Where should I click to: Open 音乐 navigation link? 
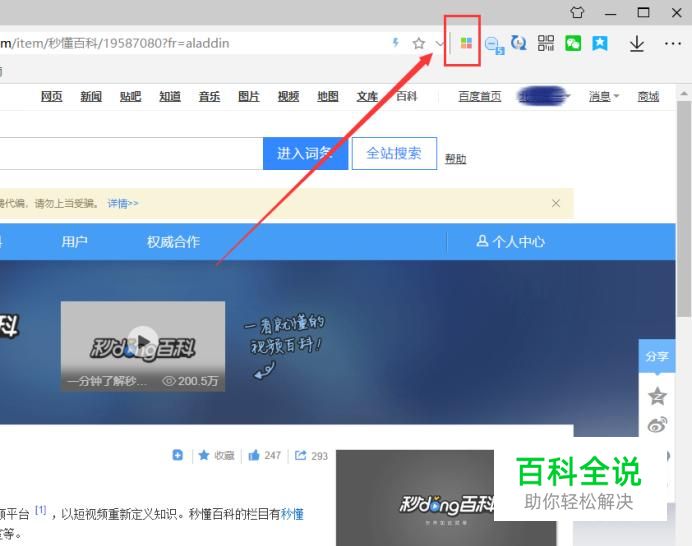209,96
